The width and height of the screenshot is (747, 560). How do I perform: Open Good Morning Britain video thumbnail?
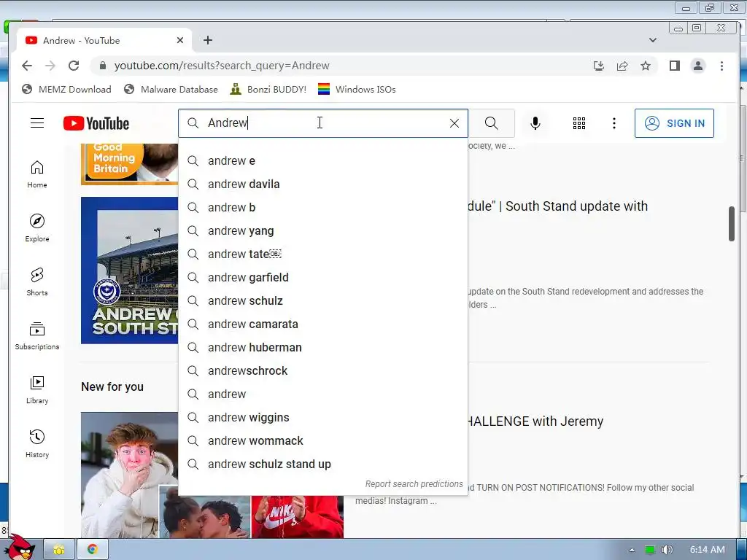130,164
